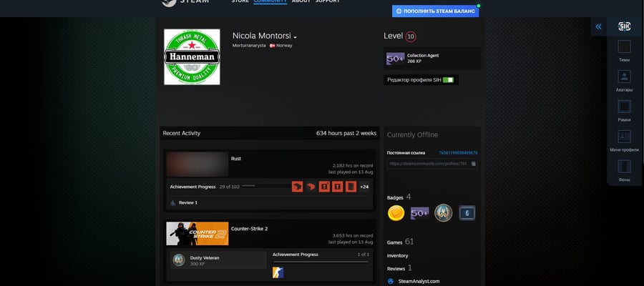The height and width of the screenshot is (286, 644).
Task: Click the gold coin badge
Action: point(396,213)
